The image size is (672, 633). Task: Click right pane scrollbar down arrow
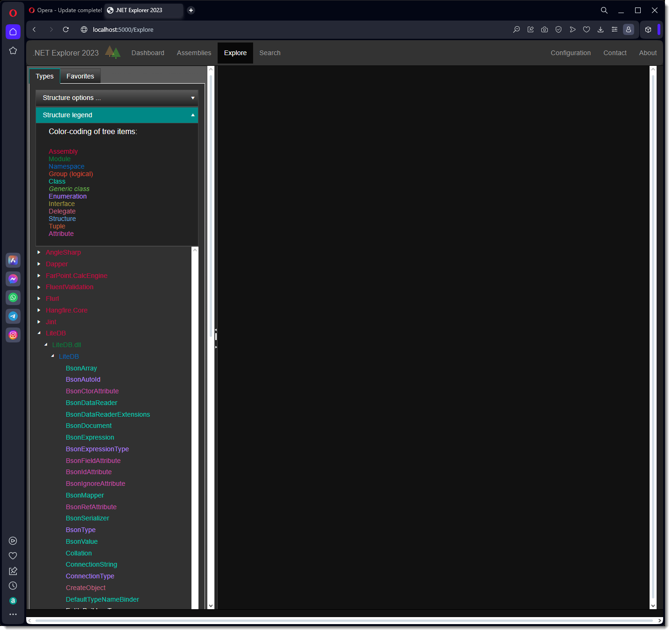(x=653, y=605)
